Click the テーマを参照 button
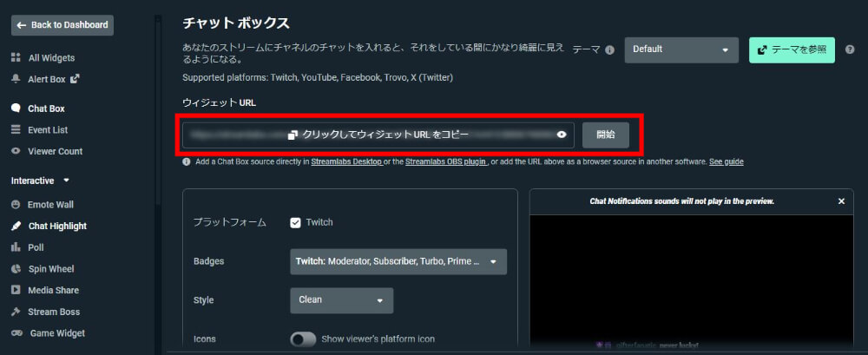The height and width of the screenshot is (355, 868). [x=792, y=49]
